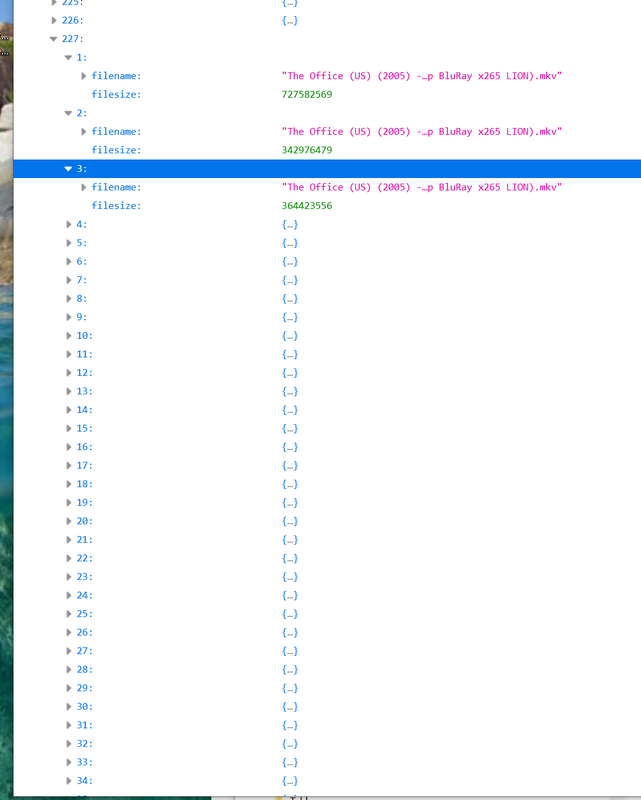Expand entry 23
The width and height of the screenshot is (641, 800).
(x=69, y=577)
